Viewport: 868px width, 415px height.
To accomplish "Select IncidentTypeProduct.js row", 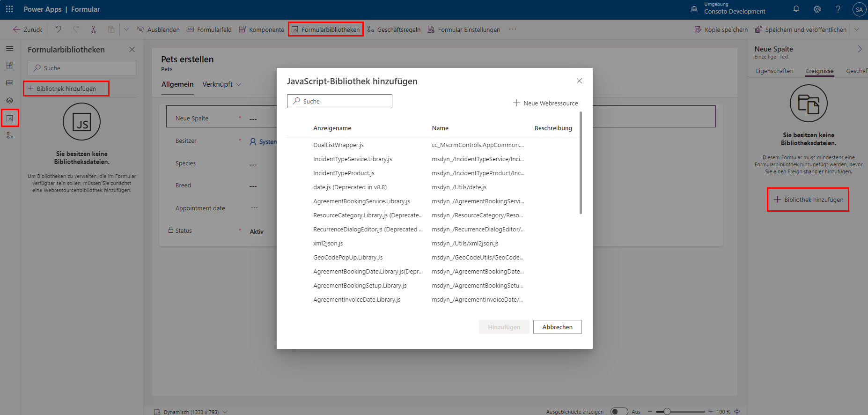I will click(433, 173).
